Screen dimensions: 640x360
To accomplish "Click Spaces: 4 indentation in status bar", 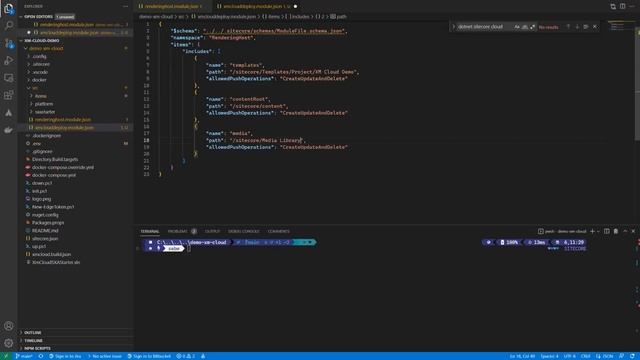I will (549, 356).
